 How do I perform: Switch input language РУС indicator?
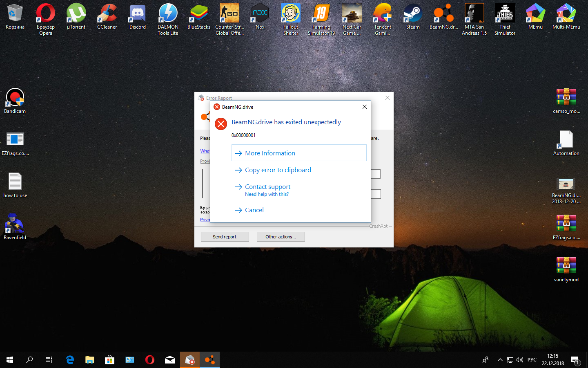[532, 360]
